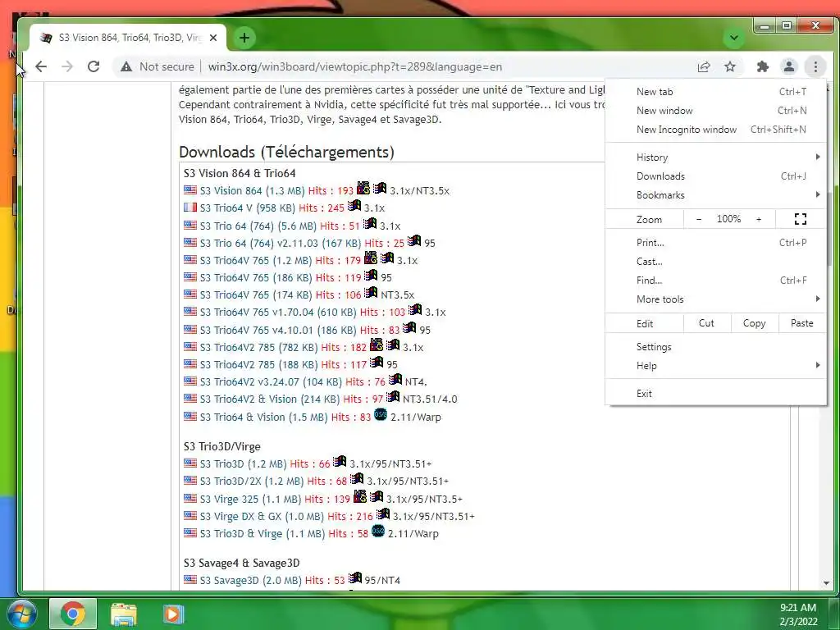Select Cast from the menu

click(715, 261)
